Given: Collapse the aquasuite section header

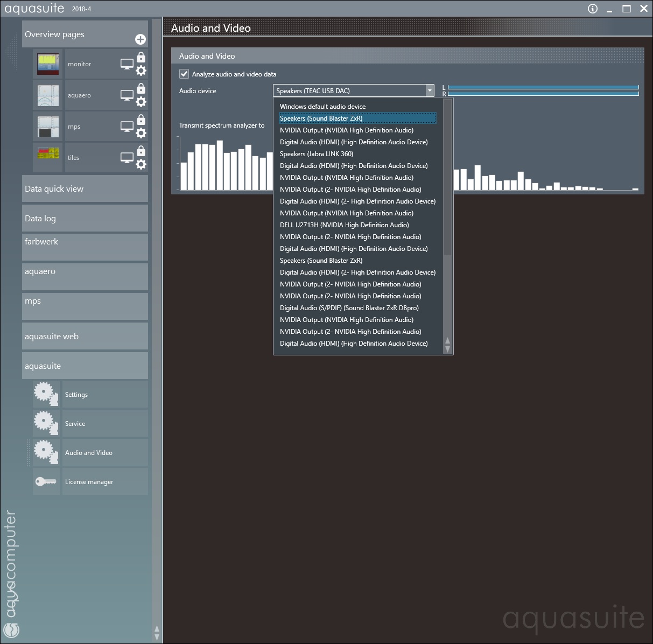Looking at the screenshot, I should tap(85, 366).
